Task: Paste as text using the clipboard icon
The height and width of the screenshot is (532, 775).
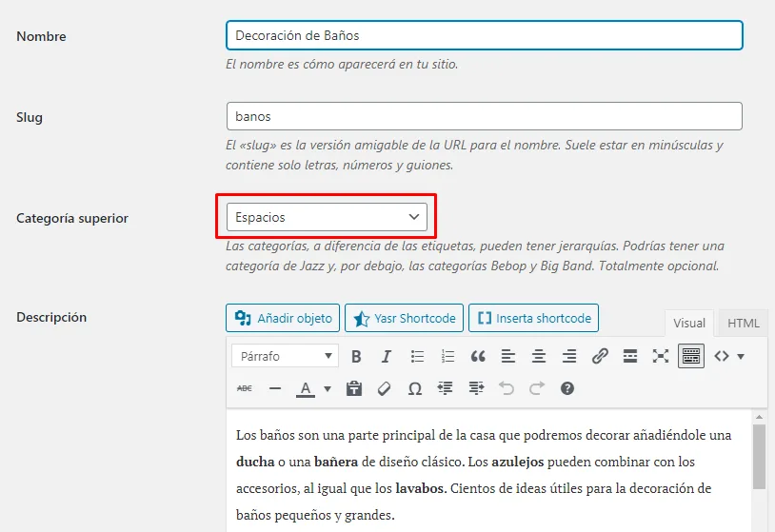Action: coord(354,388)
